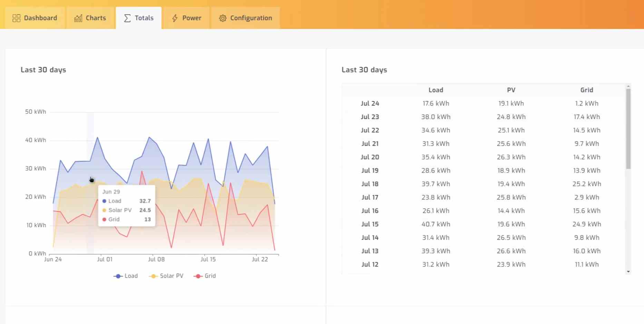The image size is (644, 324).
Task: Click the PV column header
Action: pyautogui.click(x=511, y=90)
